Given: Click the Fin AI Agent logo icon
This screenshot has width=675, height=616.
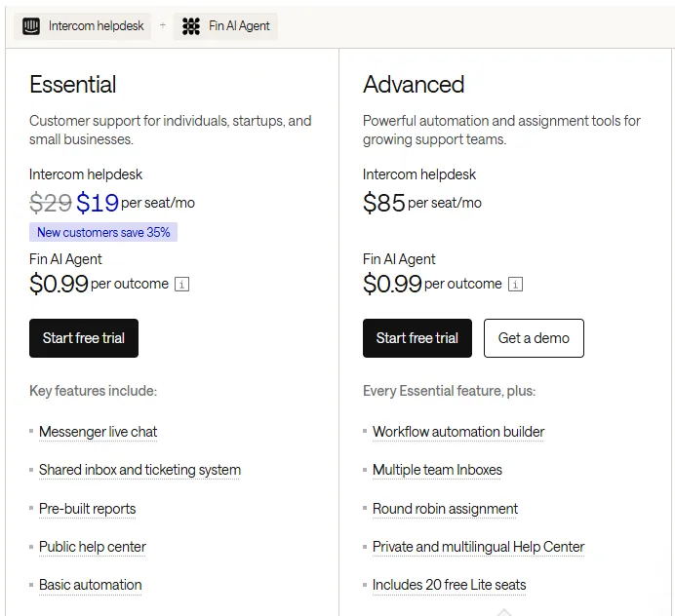Looking at the screenshot, I should (x=191, y=26).
